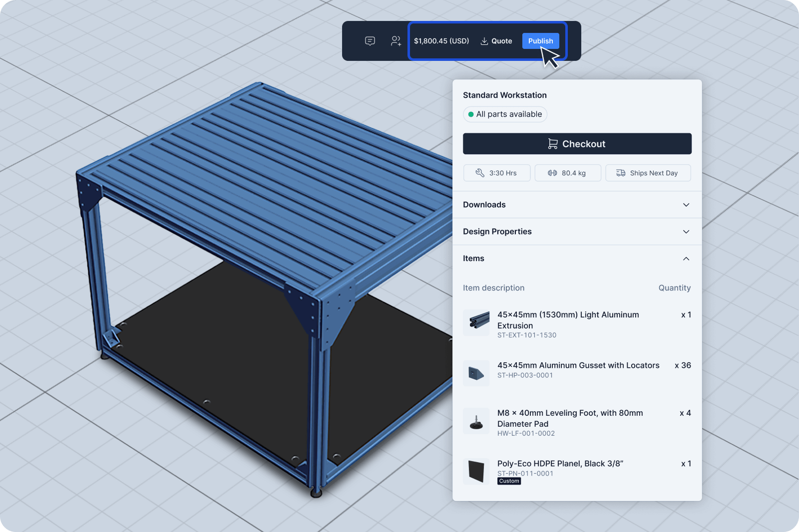Select the Aluminum Gusset thumbnail
The image size is (799, 532).
(476, 373)
